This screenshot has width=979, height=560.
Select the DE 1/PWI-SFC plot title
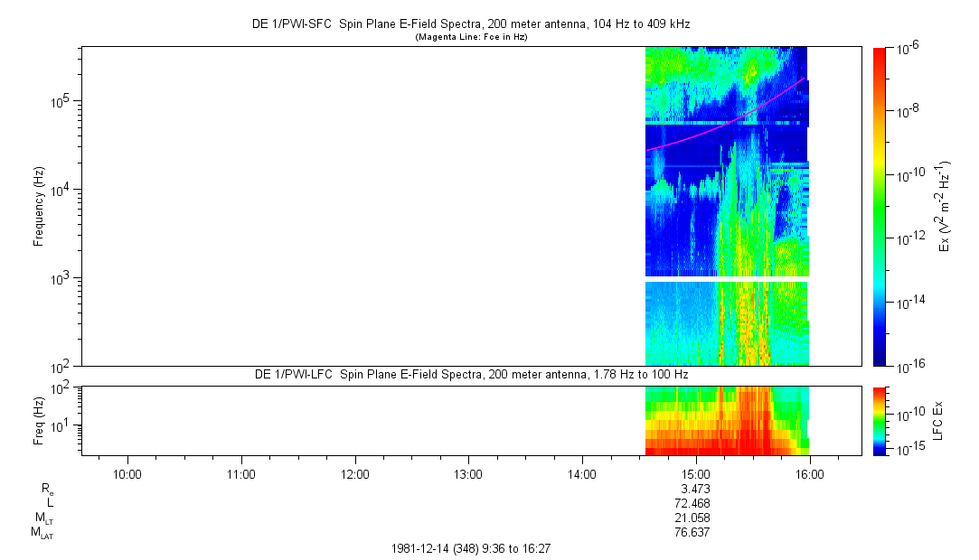(470, 24)
